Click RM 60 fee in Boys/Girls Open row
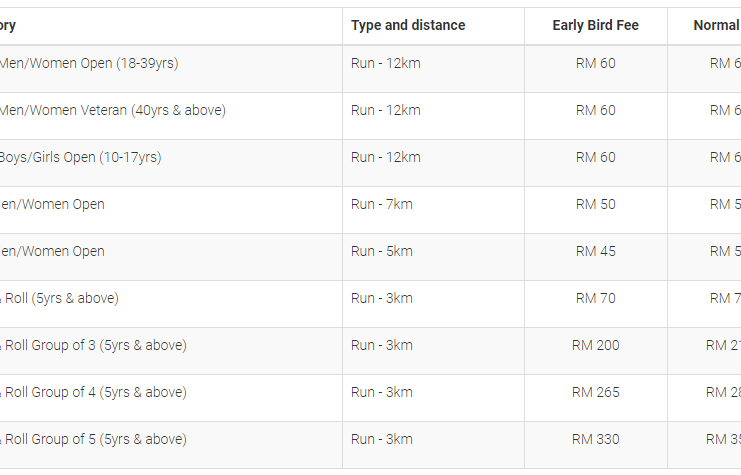The image size is (741, 475). (595, 157)
